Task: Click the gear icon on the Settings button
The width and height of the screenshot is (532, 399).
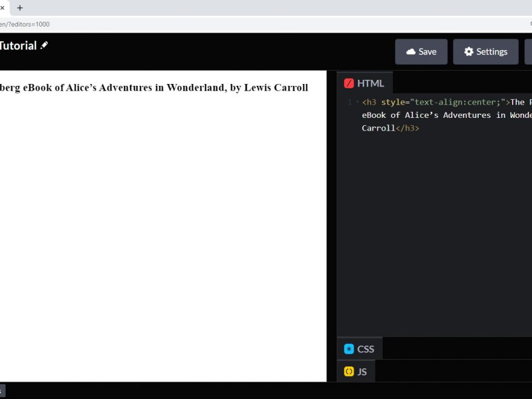Action: (x=469, y=52)
